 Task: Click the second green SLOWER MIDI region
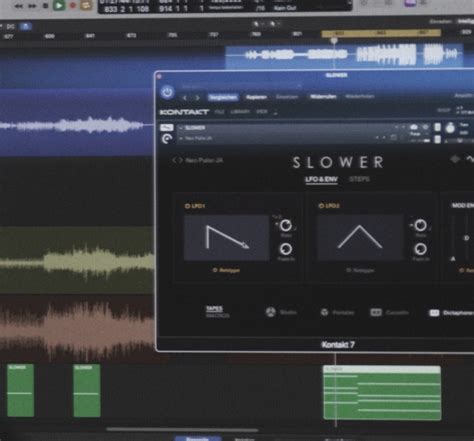click(x=87, y=390)
